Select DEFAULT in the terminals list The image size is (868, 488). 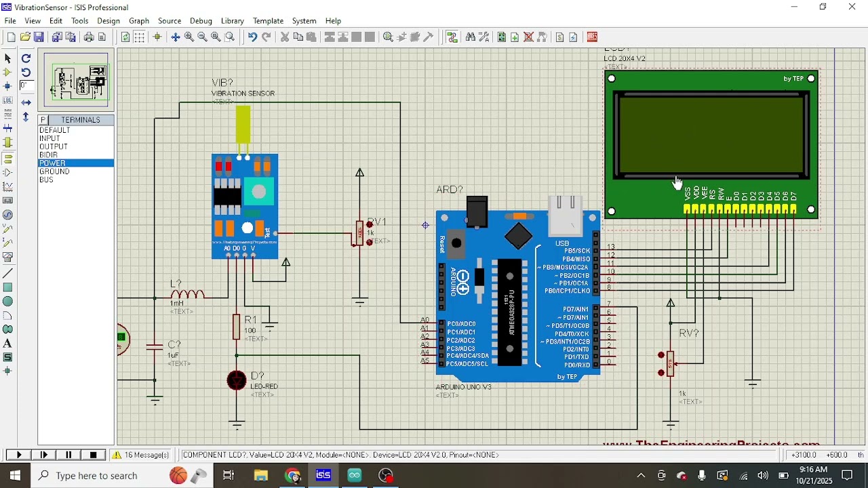click(x=76, y=130)
